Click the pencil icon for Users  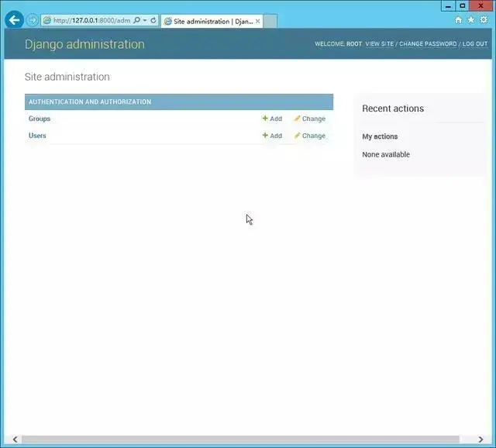[x=297, y=136]
